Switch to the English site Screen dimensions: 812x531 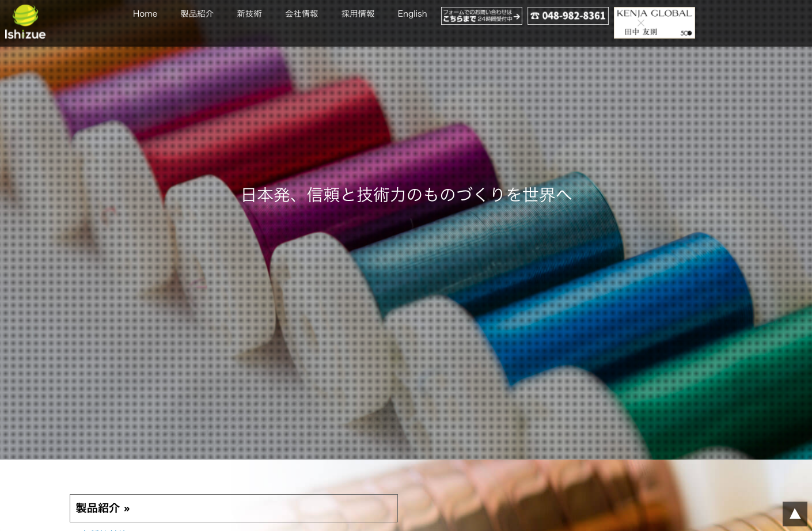[412, 14]
